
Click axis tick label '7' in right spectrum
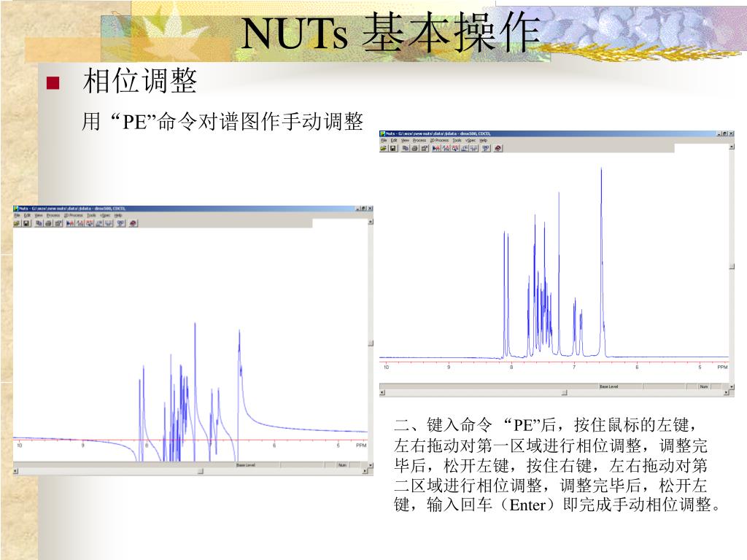coord(574,367)
